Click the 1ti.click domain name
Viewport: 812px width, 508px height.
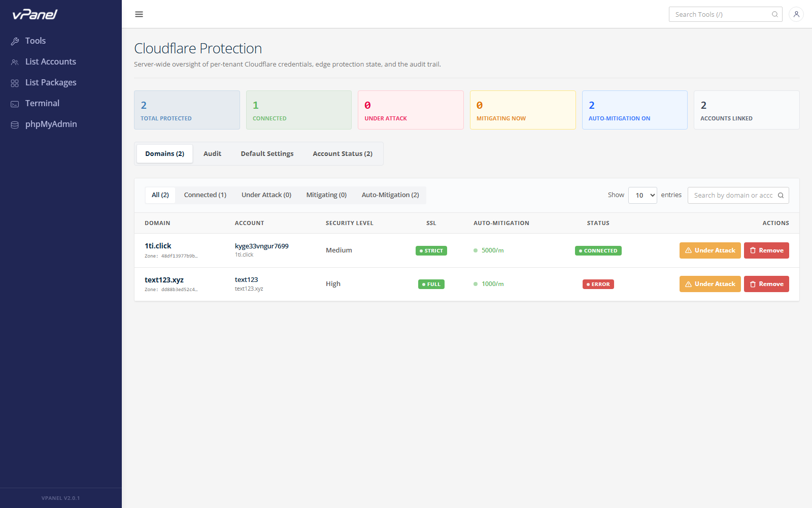(158, 246)
